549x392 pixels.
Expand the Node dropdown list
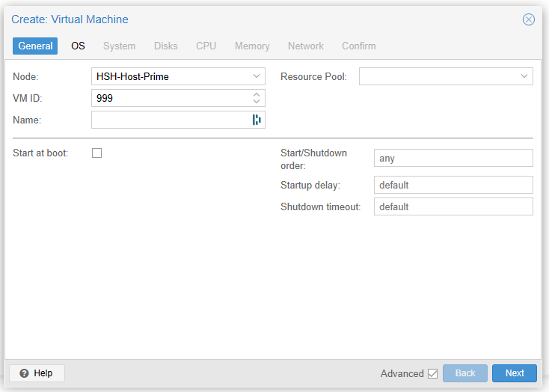click(x=257, y=76)
